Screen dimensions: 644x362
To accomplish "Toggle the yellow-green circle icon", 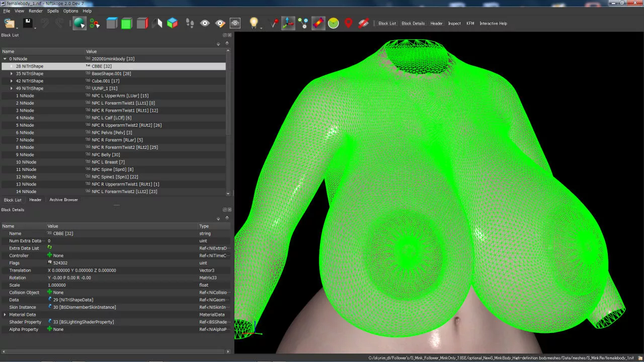I will click(x=333, y=23).
